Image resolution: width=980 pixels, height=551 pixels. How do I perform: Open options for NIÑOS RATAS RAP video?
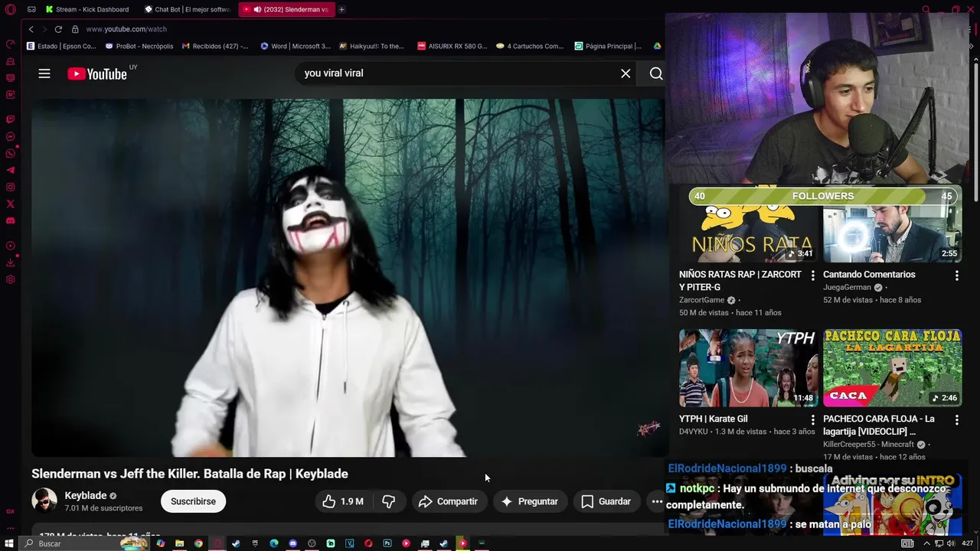point(813,275)
